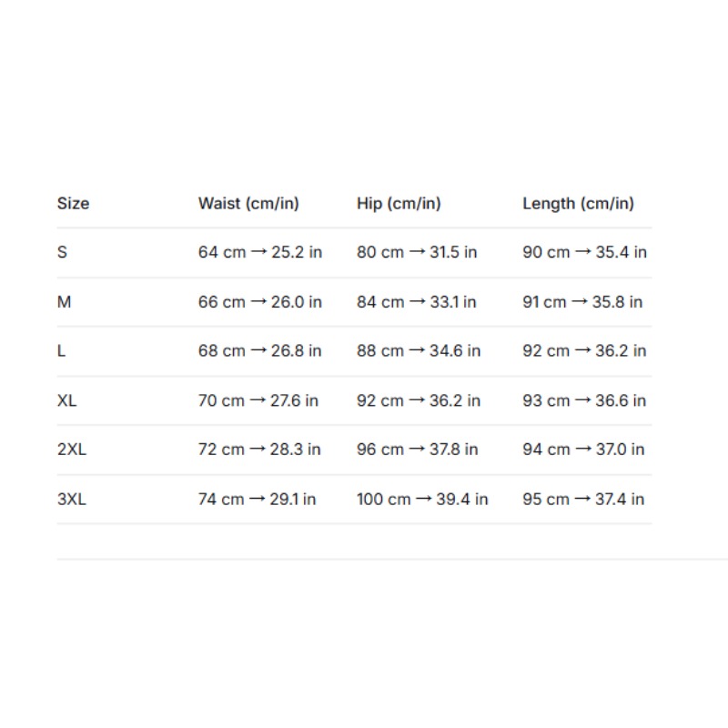
Task: Click the 84 cm hip value
Action: [x=380, y=302]
